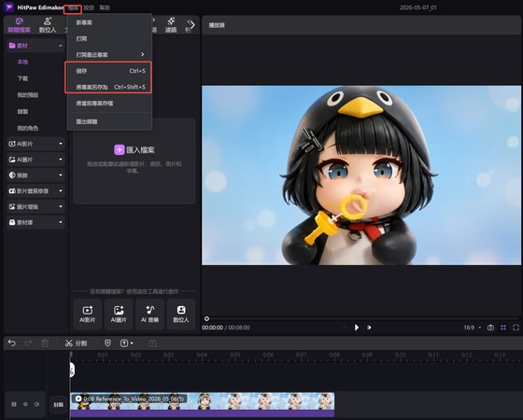The height and width of the screenshot is (420, 523).
Task: Select the Reference_To_Video clip on timeline
Action: [x=202, y=404]
